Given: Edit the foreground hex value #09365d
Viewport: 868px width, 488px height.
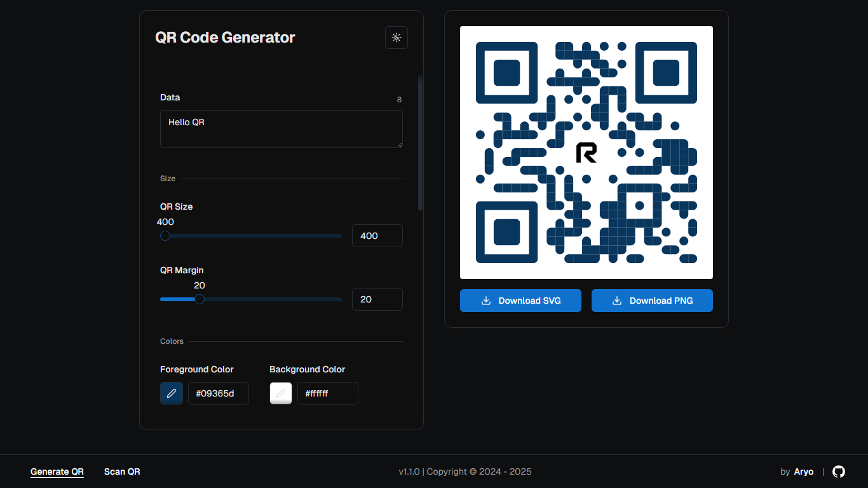Looking at the screenshot, I should pos(218,393).
